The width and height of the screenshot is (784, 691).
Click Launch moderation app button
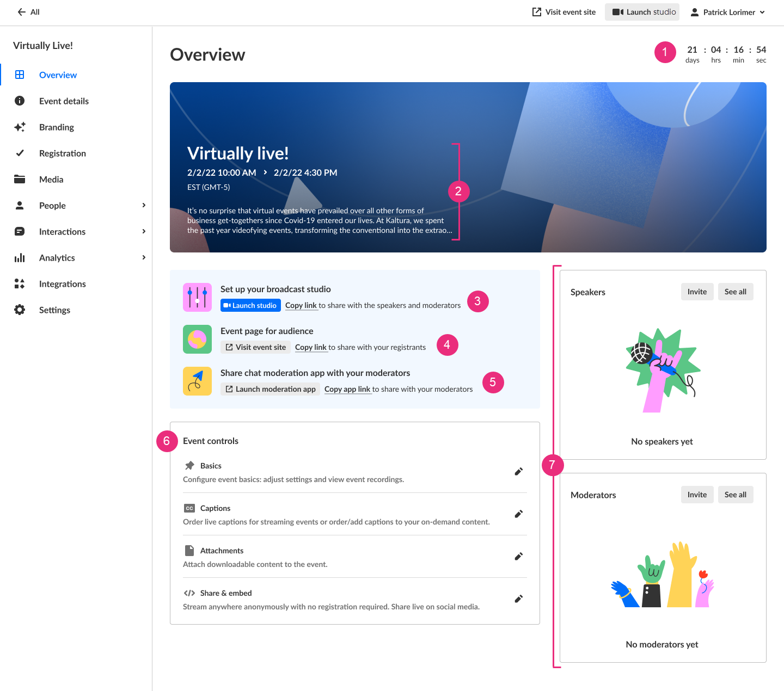coord(270,389)
